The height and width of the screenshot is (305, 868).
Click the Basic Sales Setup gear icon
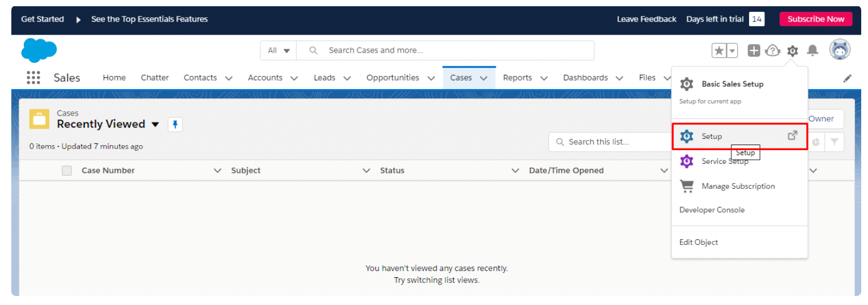coord(687,84)
